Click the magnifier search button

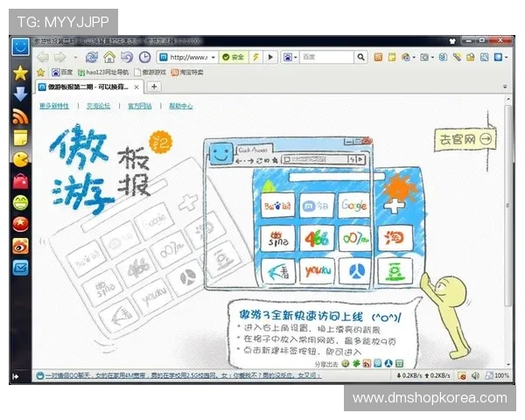(360, 57)
